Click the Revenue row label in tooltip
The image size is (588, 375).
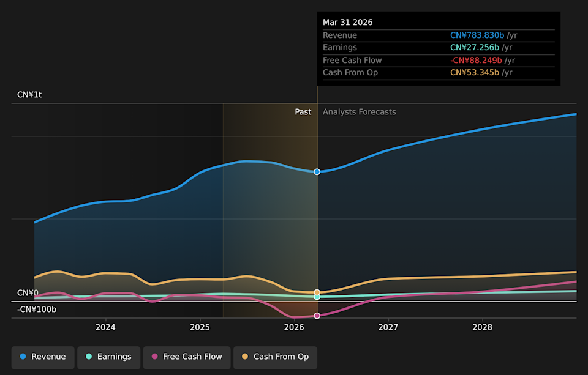tap(340, 35)
